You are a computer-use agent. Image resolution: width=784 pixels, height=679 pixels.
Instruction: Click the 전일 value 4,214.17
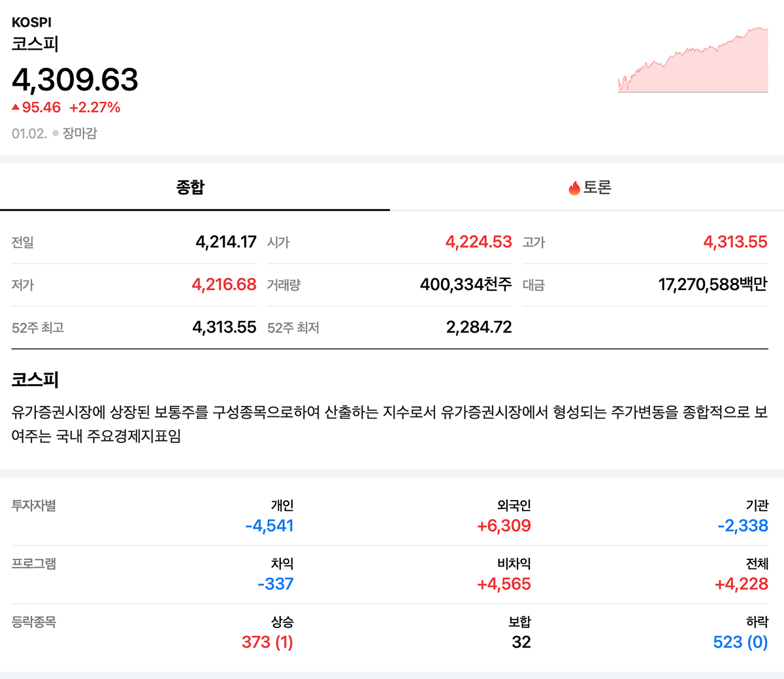[x=225, y=242]
